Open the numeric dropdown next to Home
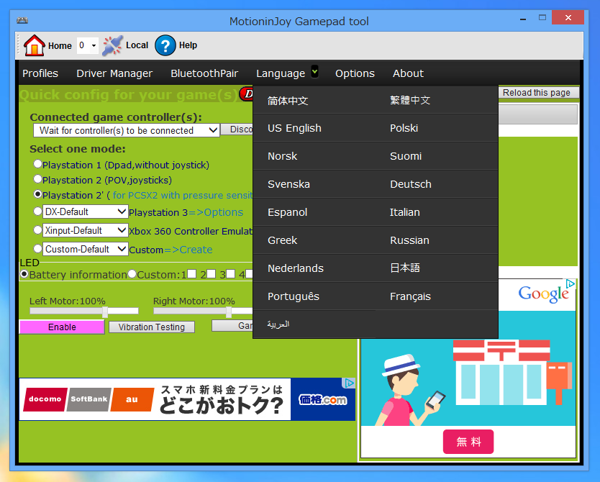 [88, 46]
